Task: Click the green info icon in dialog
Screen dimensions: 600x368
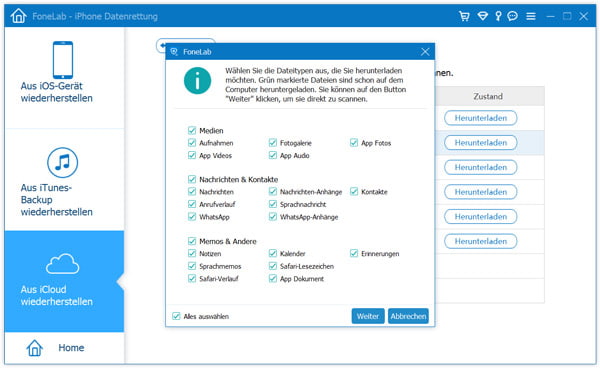Action: click(x=197, y=81)
